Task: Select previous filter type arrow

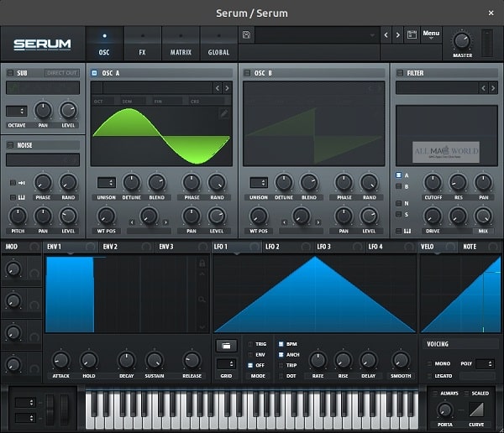Action: click(x=483, y=88)
